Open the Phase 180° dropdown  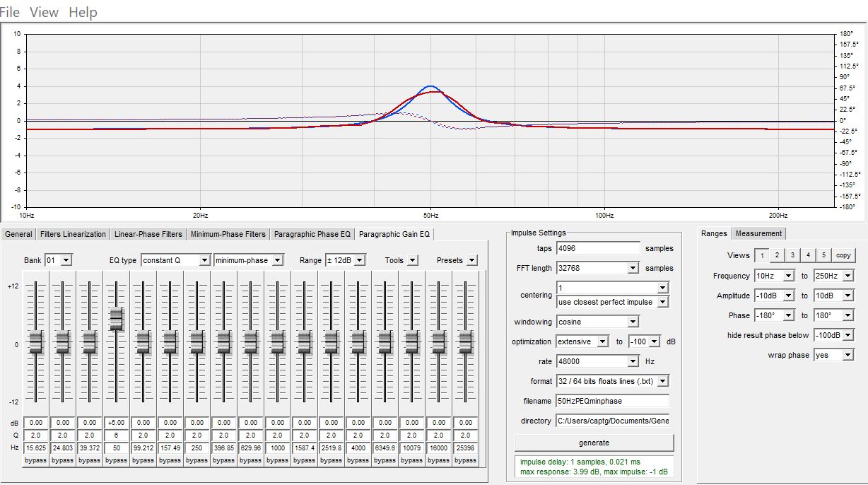tap(833, 315)
